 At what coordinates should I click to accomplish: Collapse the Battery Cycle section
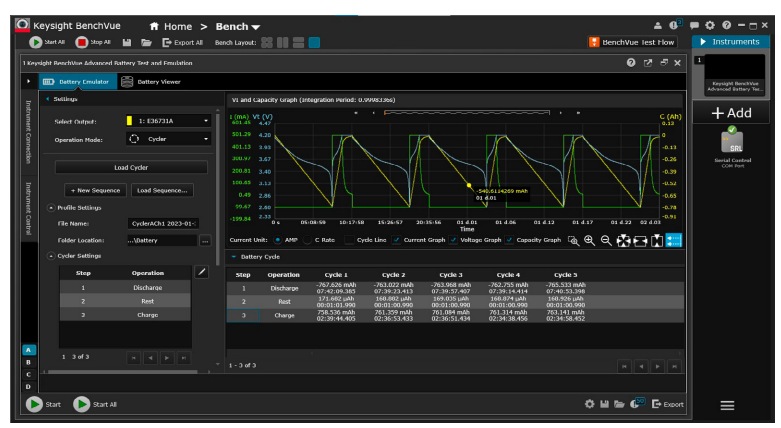coord(235,257)
